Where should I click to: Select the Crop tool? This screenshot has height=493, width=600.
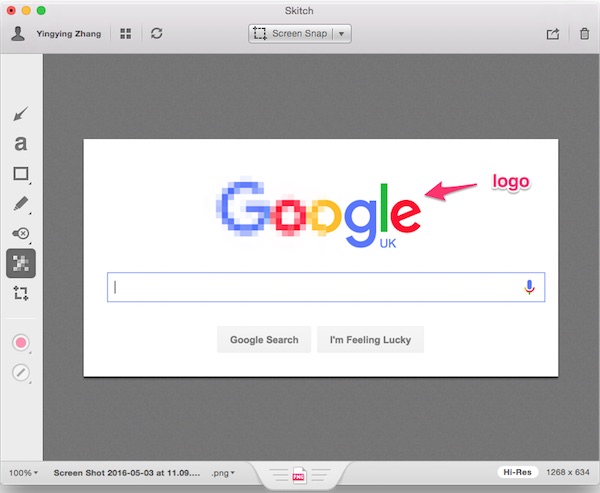pos(21,293)
